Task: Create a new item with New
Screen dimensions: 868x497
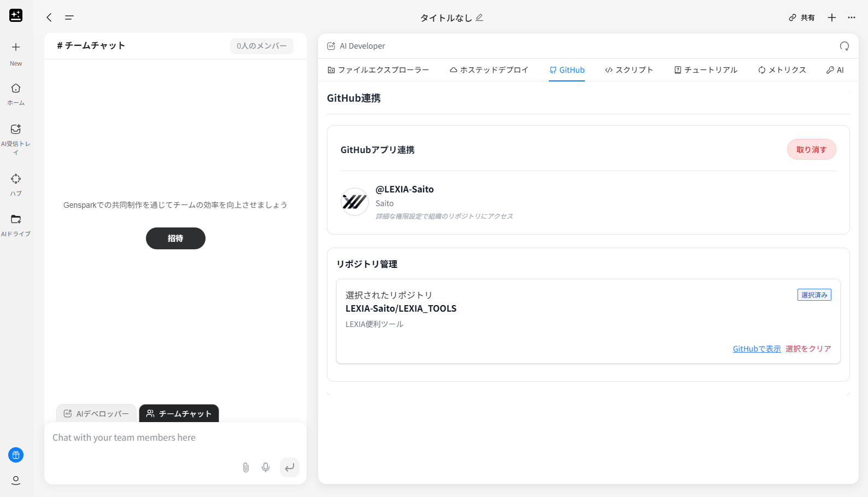Action: pos(16,54)
